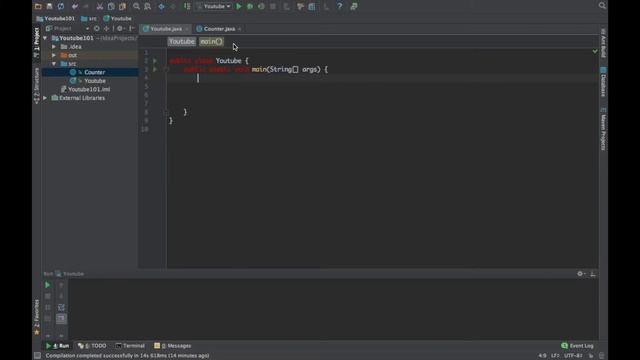Close the Youtube.java tab
Viewport: 640px width, 360px height.
187,29
